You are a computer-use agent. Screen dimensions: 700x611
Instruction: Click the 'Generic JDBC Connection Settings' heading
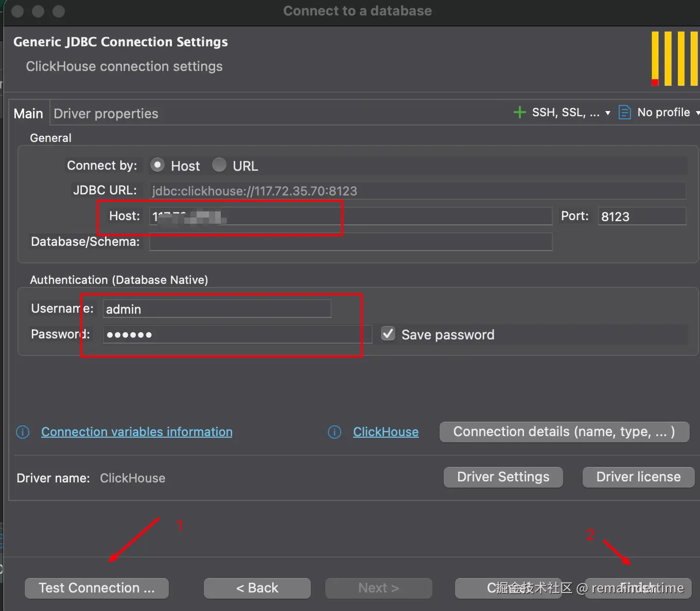coord(120,42)
